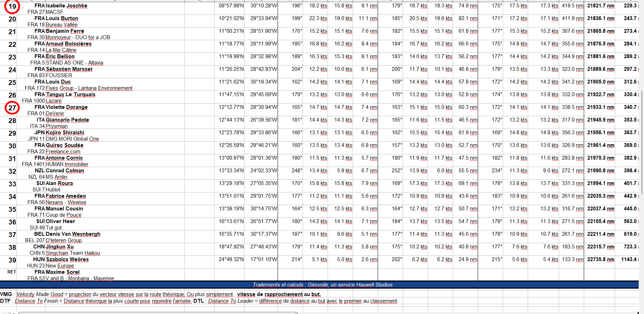Select the Violette Dorange skipper cell
The height and width of the screenshot is (314, 644).
(x=67, y=107)
